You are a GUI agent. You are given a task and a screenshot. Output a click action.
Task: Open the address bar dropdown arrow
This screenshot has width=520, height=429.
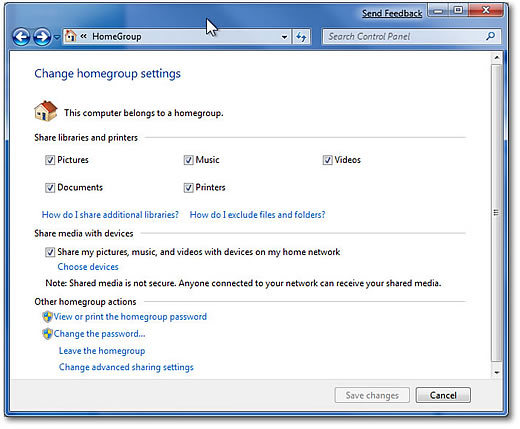point(284,37)
